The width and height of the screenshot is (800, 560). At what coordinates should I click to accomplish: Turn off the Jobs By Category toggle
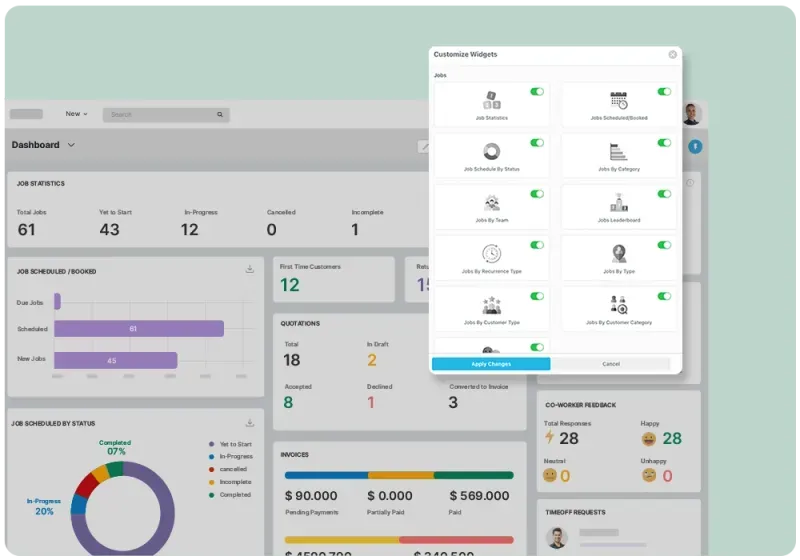664,143
